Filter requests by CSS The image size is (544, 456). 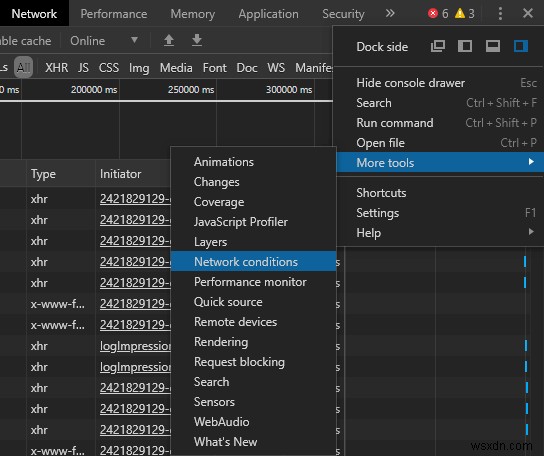pyautogui.click(x=109, y=68)
